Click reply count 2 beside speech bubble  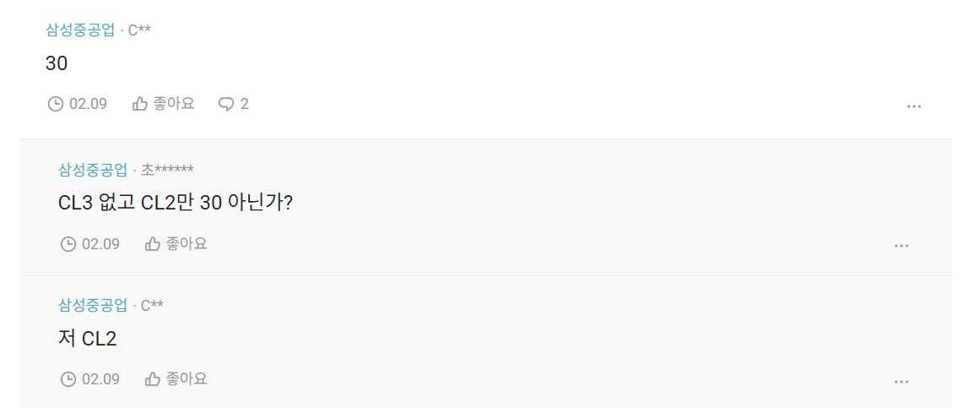[245, 104]
